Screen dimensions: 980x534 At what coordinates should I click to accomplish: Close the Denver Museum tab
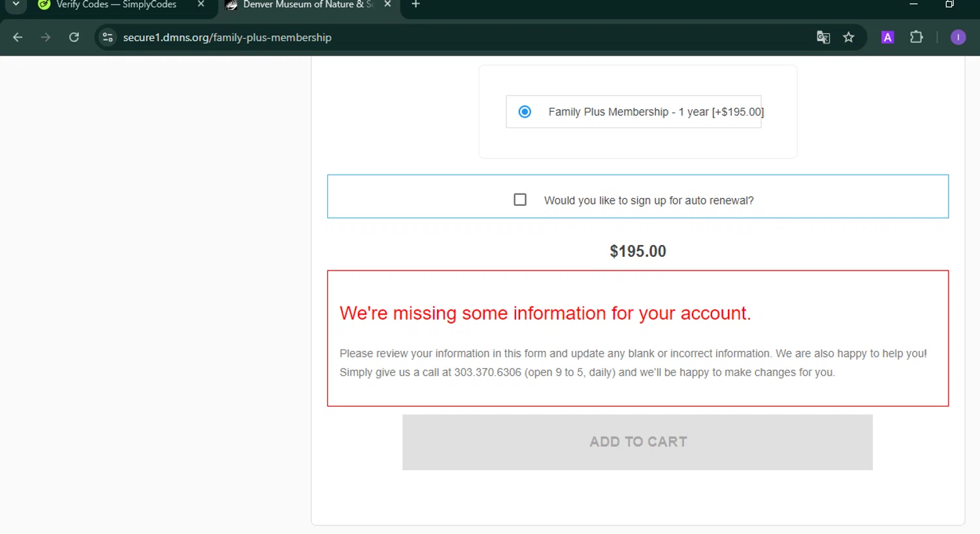pos(387,5)
